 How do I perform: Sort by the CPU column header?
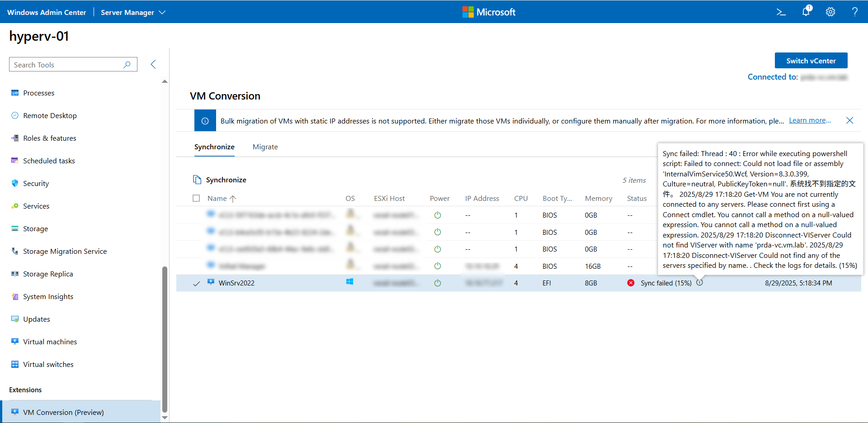(x=521, y=198)
